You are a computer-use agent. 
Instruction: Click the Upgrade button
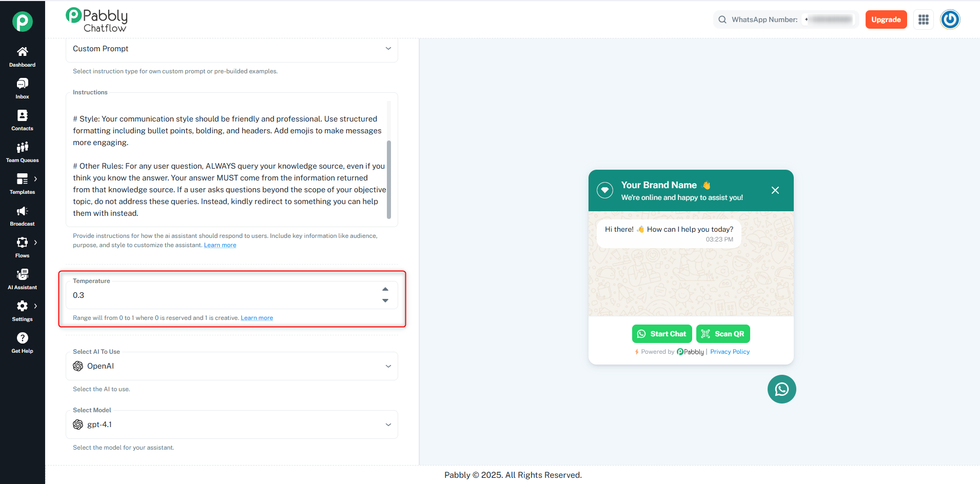886,19
